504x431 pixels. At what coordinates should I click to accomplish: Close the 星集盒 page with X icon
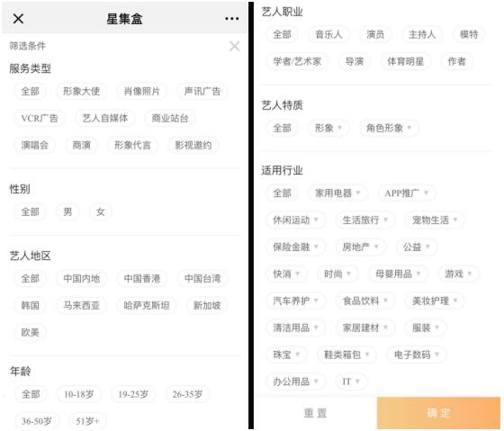[x=18, y=19]
